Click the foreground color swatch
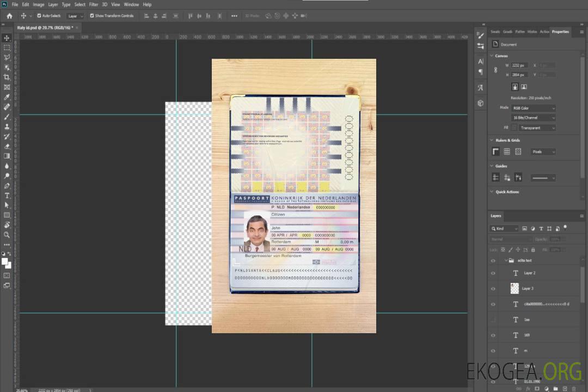 [5, 261]
